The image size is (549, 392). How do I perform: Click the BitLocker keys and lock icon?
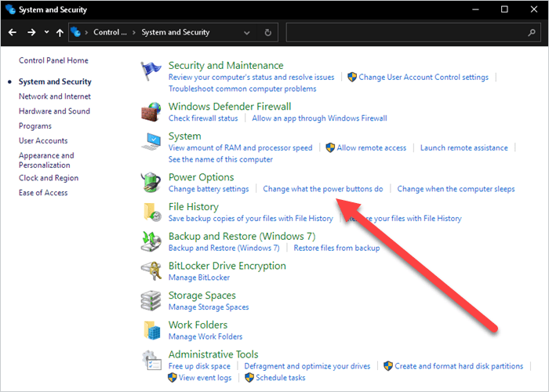click(x=151, y=271)
